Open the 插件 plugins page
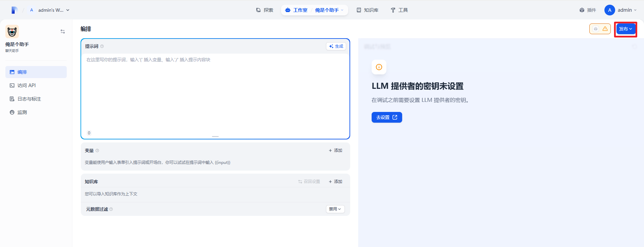This screenshot has height=247, width=644. (588, 10)
